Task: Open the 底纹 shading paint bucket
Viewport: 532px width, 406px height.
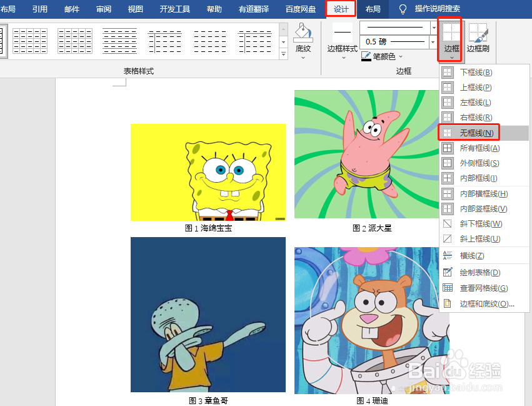Action: [x=303, y=33]
